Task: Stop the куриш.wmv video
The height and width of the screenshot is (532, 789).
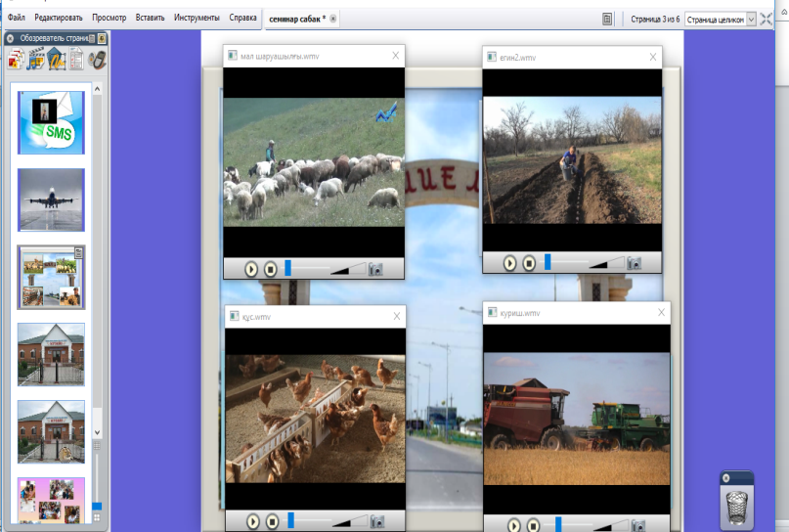Action: point(533,525)
